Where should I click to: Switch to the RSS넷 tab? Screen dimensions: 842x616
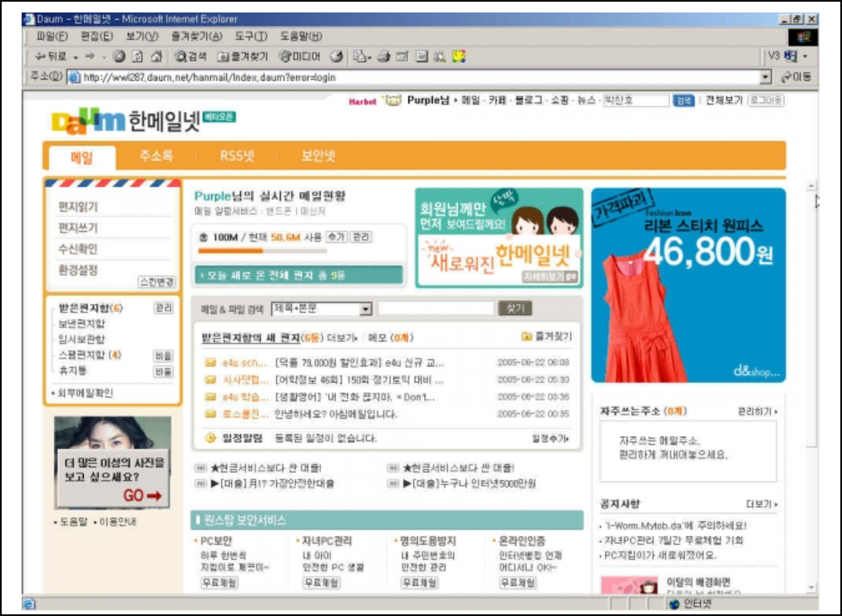click(x=237, y=156)
